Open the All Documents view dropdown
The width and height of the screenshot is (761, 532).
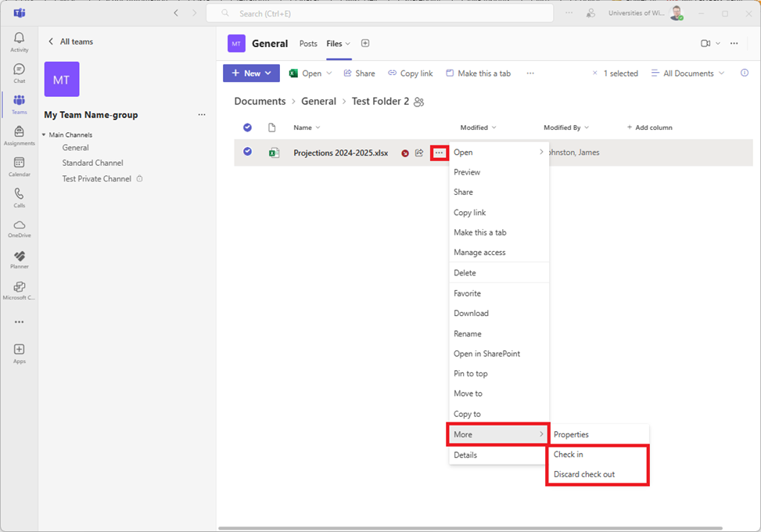coord(688,74)
